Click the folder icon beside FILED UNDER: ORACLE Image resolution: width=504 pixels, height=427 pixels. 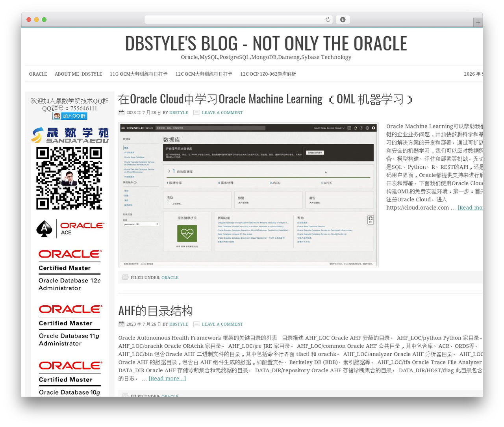(125, 277)
